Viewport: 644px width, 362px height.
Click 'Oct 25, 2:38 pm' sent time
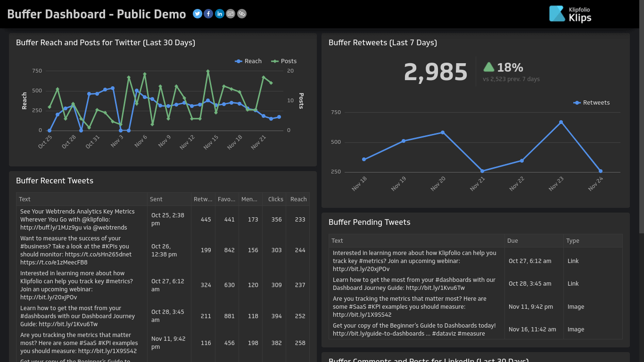[168, 219]
